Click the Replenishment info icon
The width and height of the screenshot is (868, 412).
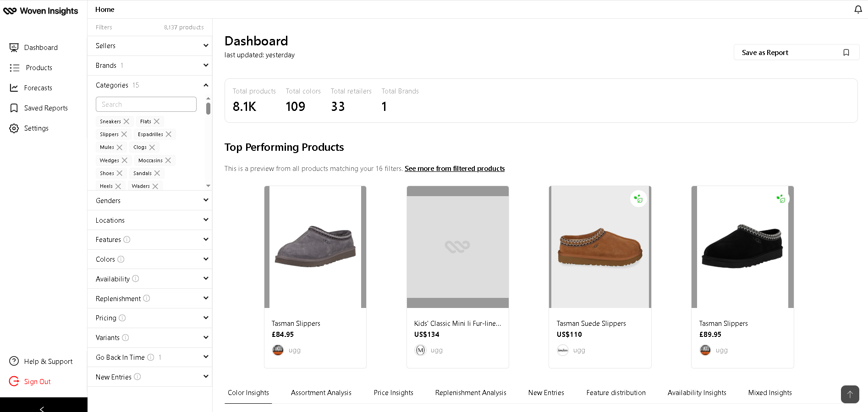coord(147,298)
